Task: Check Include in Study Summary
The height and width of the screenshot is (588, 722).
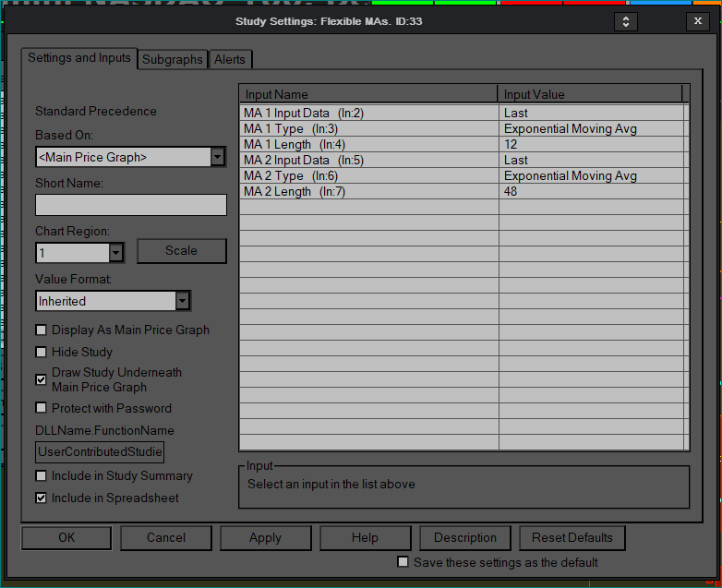Action: tap(41, 475)
